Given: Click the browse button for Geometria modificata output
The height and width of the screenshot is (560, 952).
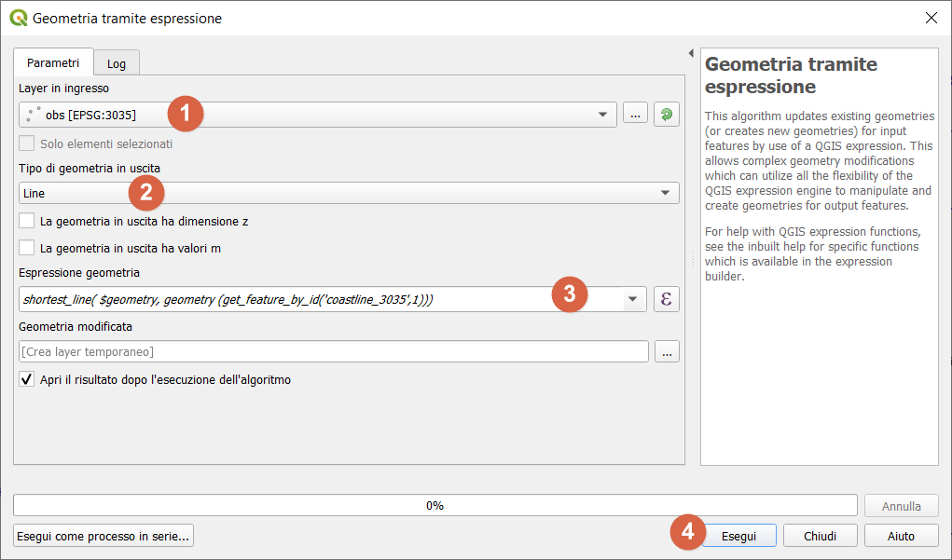Looking at the screenshot, I should [x=666, y=351].
